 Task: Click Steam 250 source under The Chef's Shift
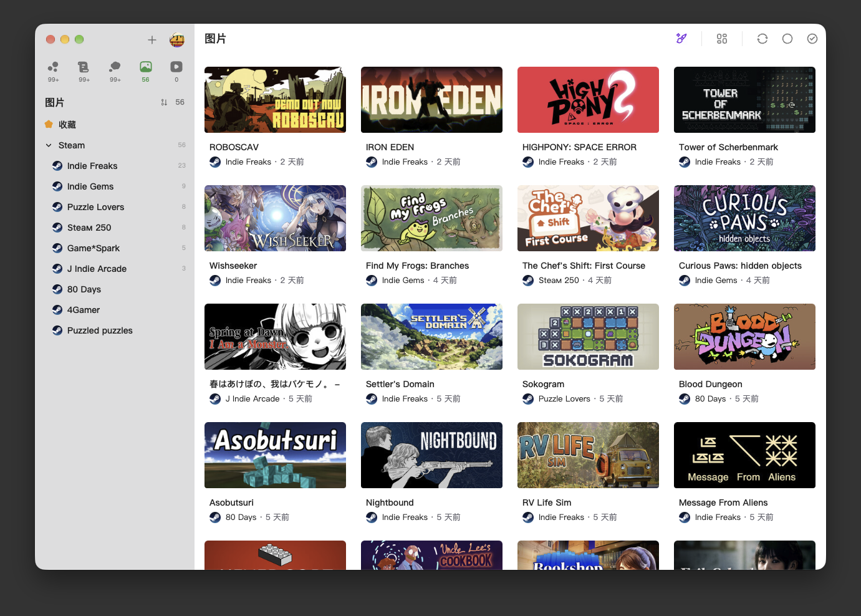559,281
